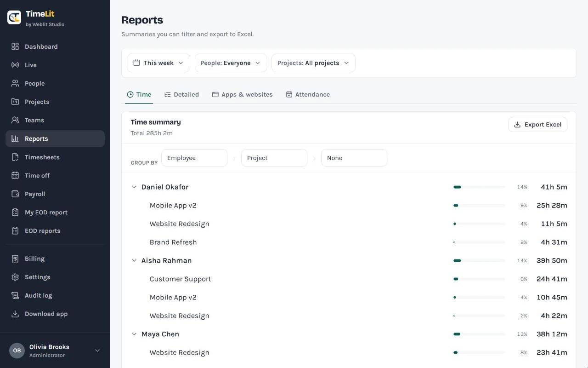Change the Project group-by selector
Image resolution: width=588 pixels, height=368 pixels.
tap(274, 158)
